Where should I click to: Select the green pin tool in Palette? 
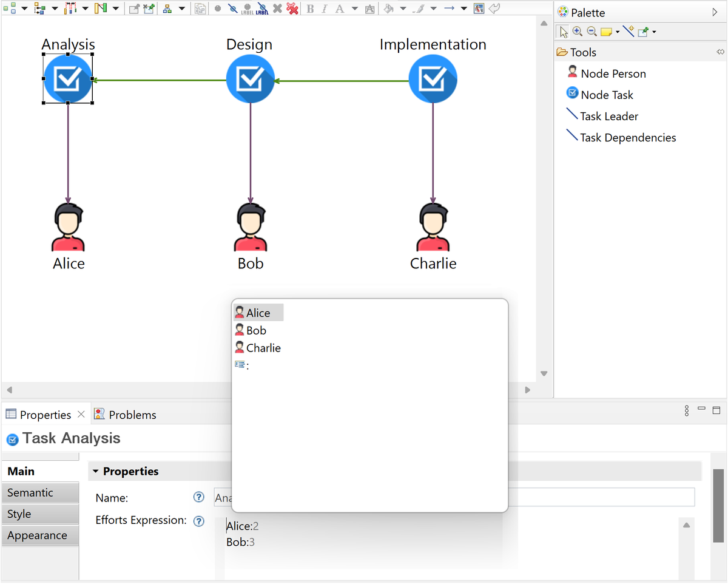coord(643,32)
